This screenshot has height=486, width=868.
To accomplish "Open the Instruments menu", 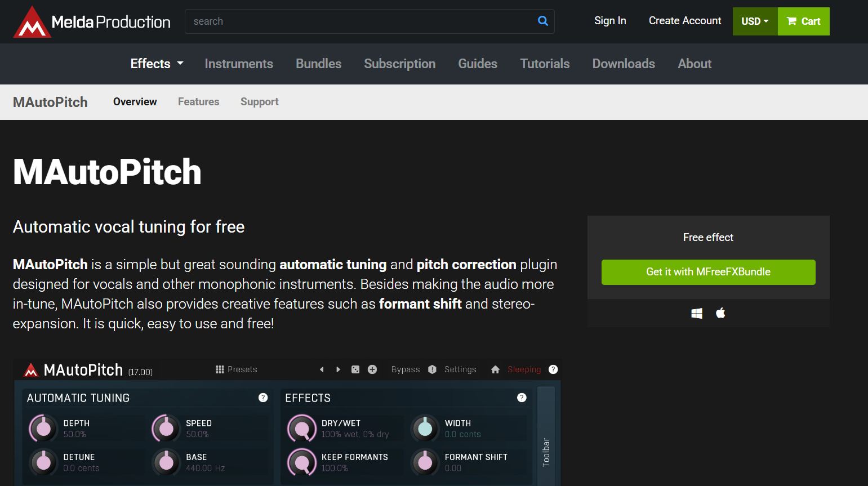I will (x=239, y=64).
